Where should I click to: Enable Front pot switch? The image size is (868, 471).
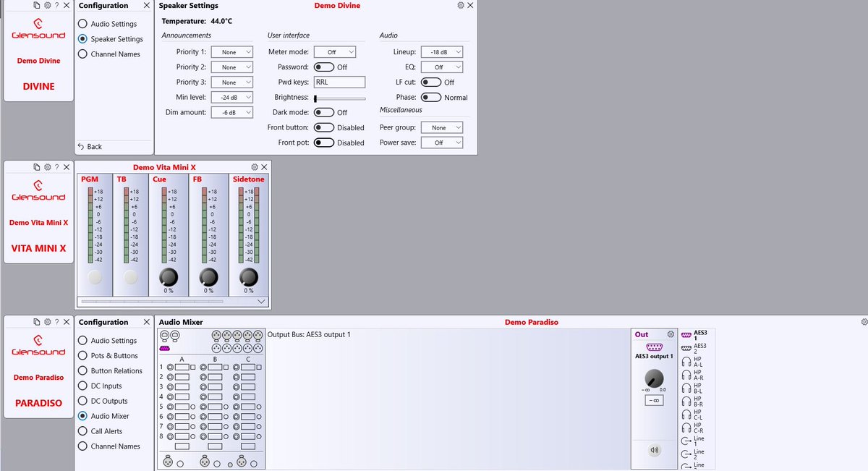point(324,143)
